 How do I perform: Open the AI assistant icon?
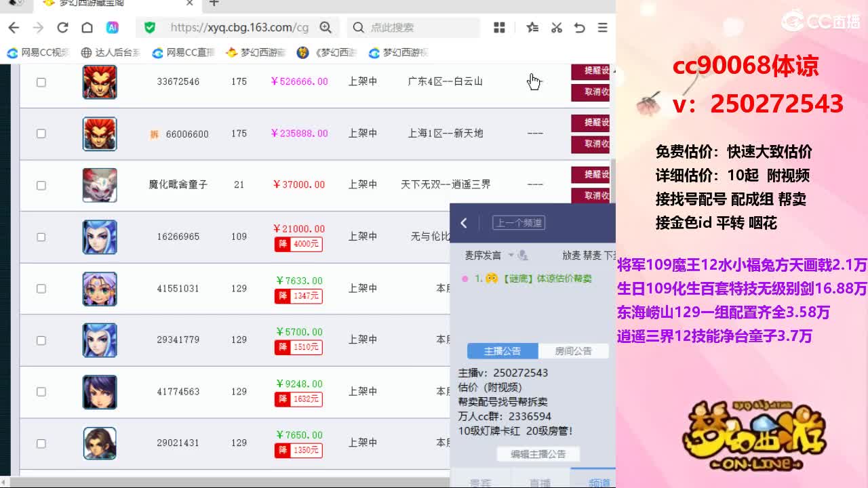tap(113, 28)
